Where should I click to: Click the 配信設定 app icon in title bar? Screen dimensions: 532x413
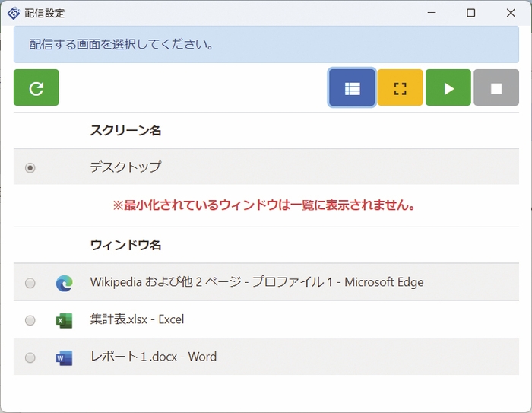[13, 13]
